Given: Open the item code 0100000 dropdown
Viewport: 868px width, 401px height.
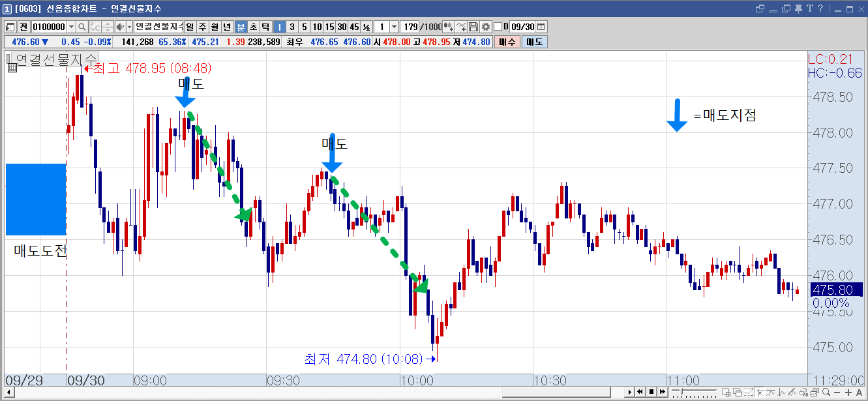Looking at the screenshot, I should [x=70, y=27].
